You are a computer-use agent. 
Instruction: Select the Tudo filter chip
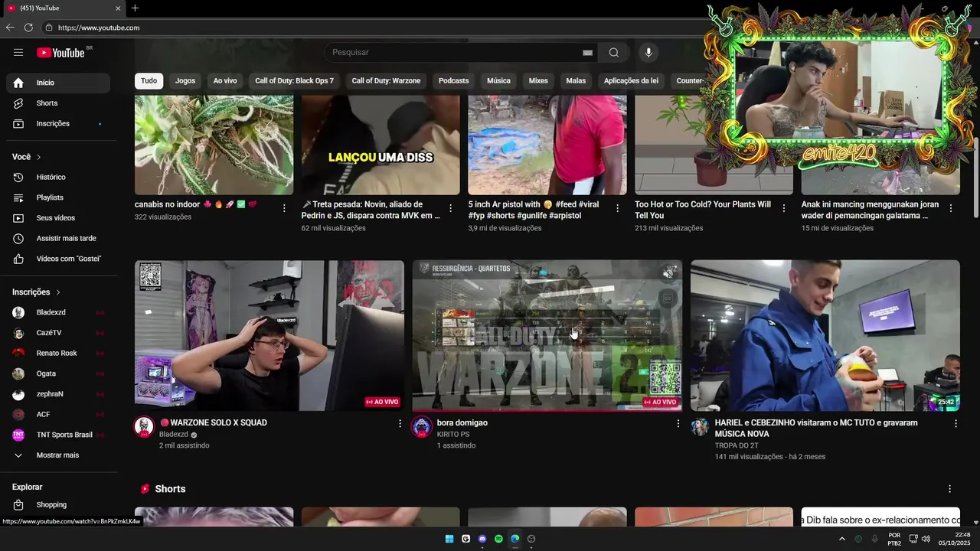(x=149, y=80)
